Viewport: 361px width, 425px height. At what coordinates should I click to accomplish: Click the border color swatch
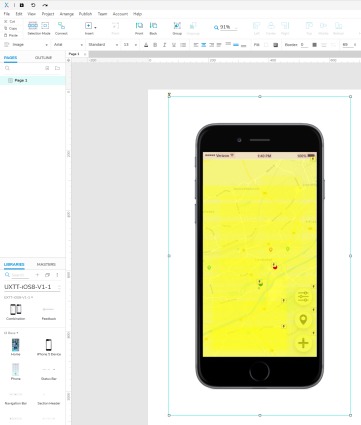point(314,45)
